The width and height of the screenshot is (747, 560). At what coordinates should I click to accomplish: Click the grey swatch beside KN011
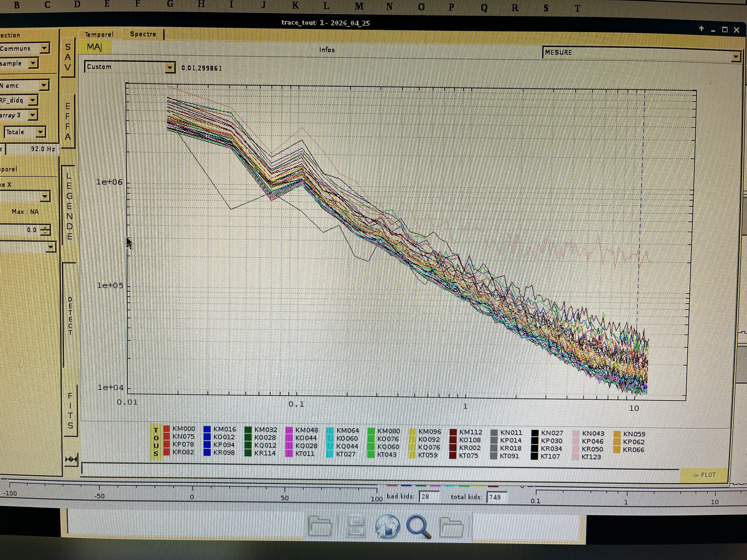pos(494,433)
